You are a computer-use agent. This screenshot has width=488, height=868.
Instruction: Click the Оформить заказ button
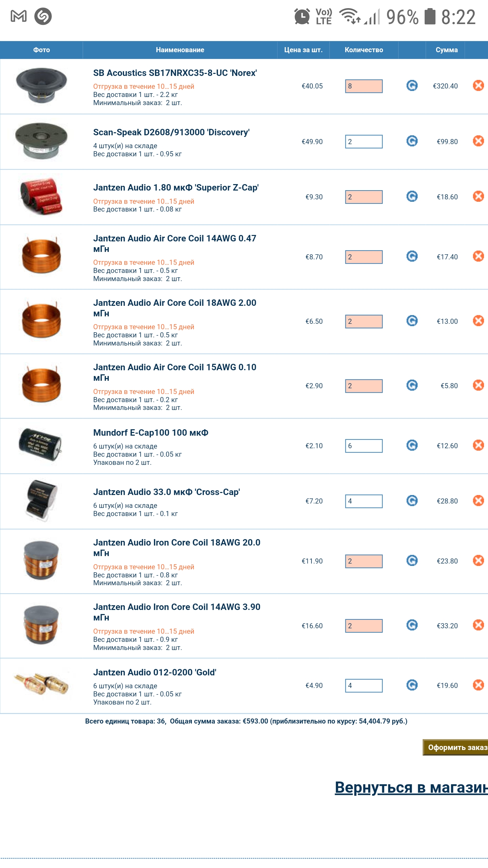pos(455,747)
